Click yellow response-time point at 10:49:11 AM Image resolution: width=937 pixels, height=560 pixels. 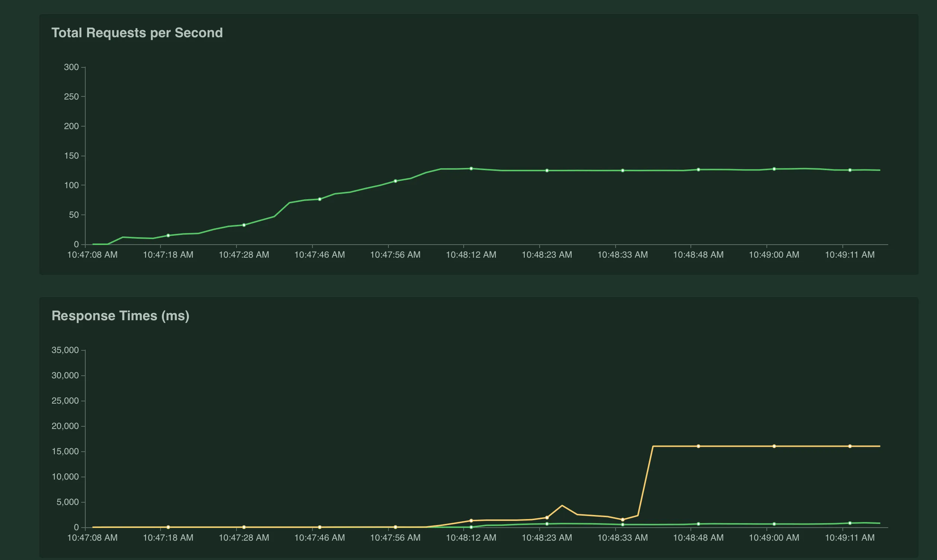click(x=850, y=446)
